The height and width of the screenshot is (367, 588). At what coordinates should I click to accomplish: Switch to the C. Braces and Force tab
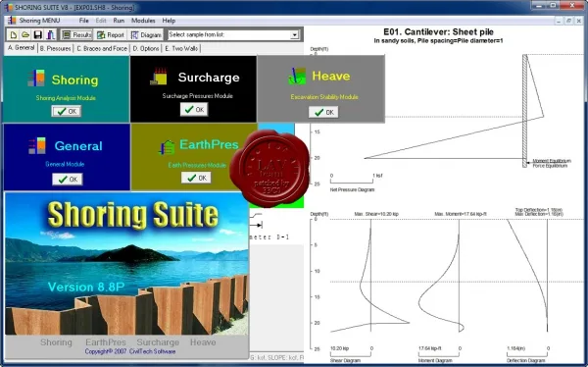[x=102, y=48]
